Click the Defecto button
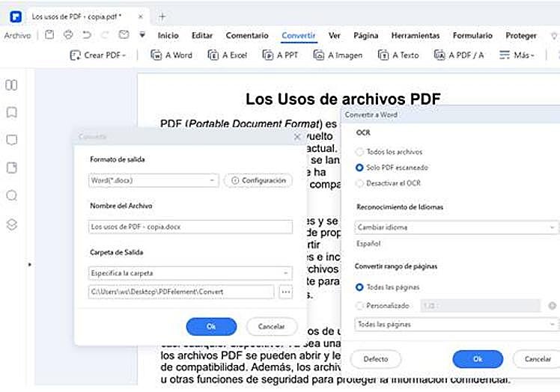 tap(376, 359)
